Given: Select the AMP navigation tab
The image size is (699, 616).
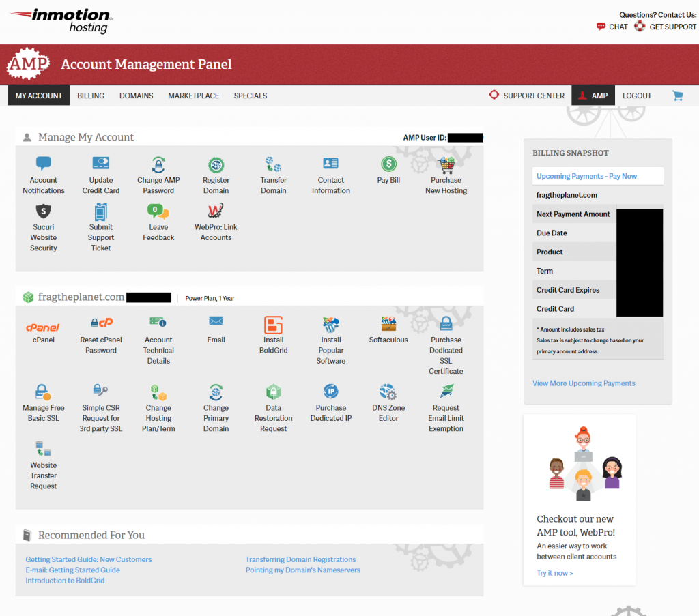Looking at the screenshot, I should pyautogui.click(x=593, y=96).
